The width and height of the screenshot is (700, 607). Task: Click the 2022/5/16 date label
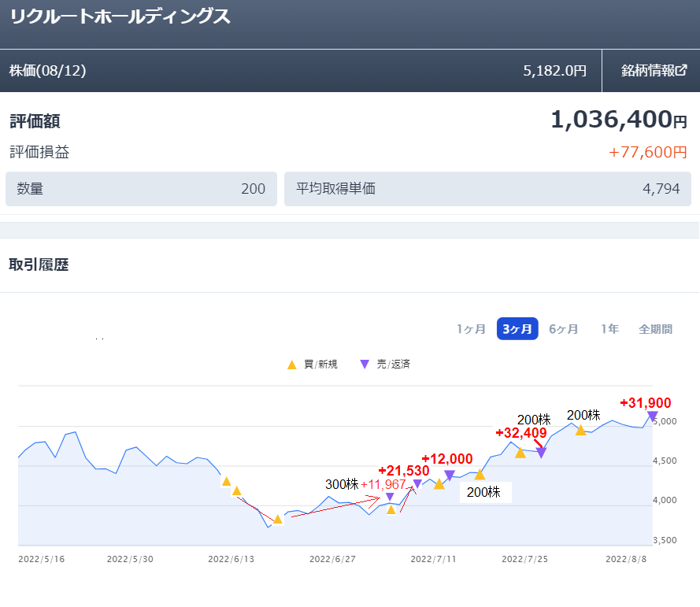tap(42, 559)
